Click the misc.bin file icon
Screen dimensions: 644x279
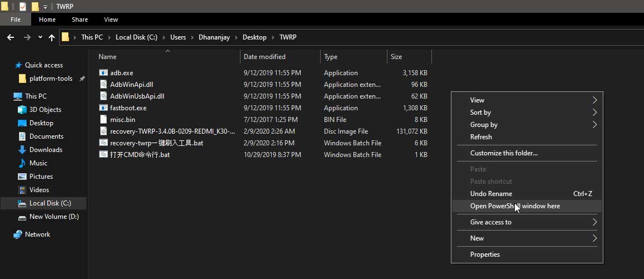click(x=104, y=120)
